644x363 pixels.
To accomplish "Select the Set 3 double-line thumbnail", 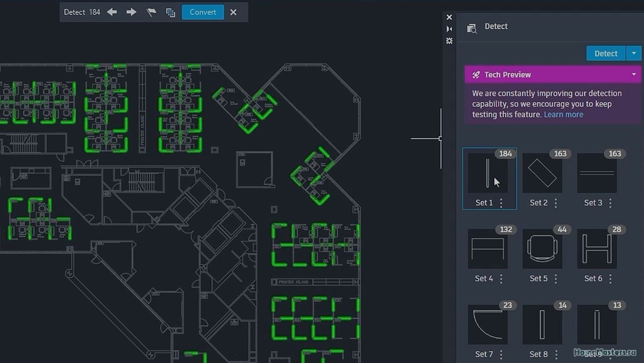I will 597,173.
